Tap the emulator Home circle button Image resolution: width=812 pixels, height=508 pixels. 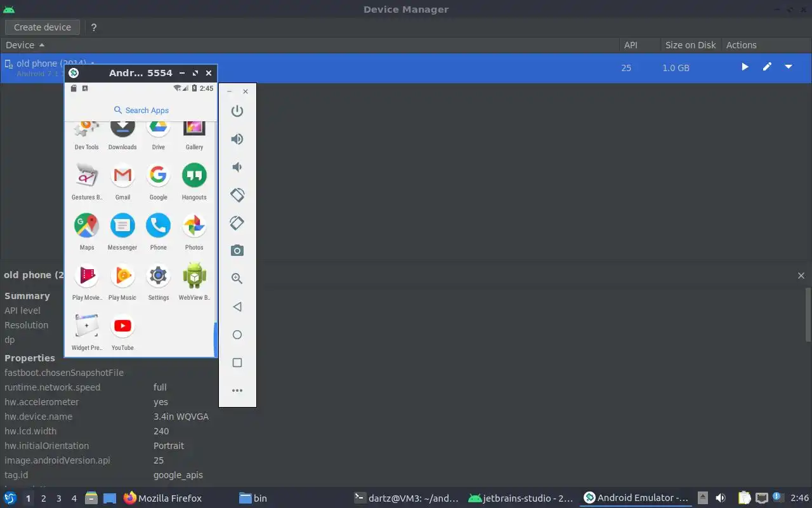coord(237,335)
